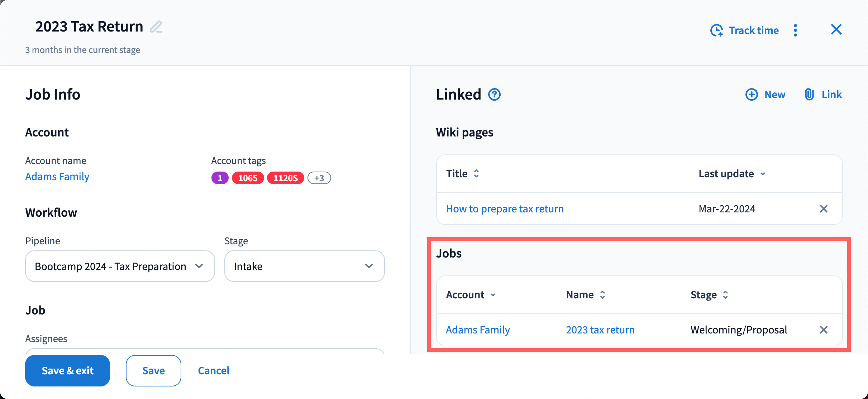Open the Adams Family account name link
Image resolution: width=868 pixels, height=399 pixels.
pos(57,177)
